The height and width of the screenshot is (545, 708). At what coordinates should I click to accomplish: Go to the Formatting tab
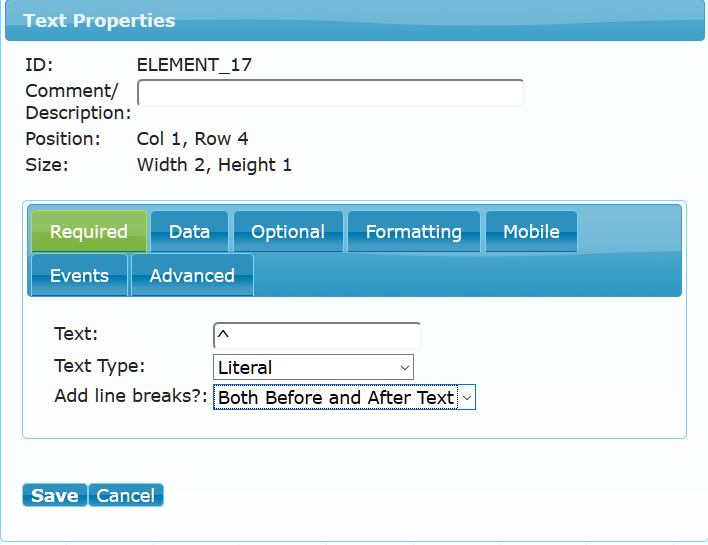point(414,231)
